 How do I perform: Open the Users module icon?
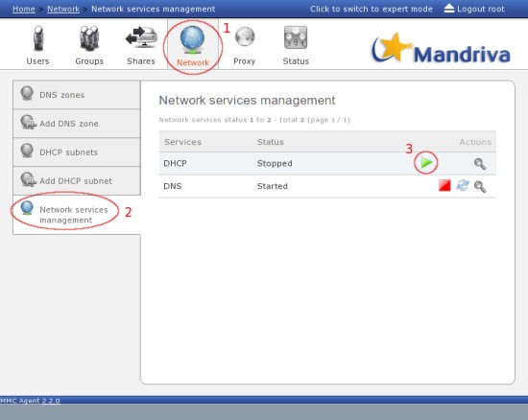pyautogui.click(x=38, y=37)
